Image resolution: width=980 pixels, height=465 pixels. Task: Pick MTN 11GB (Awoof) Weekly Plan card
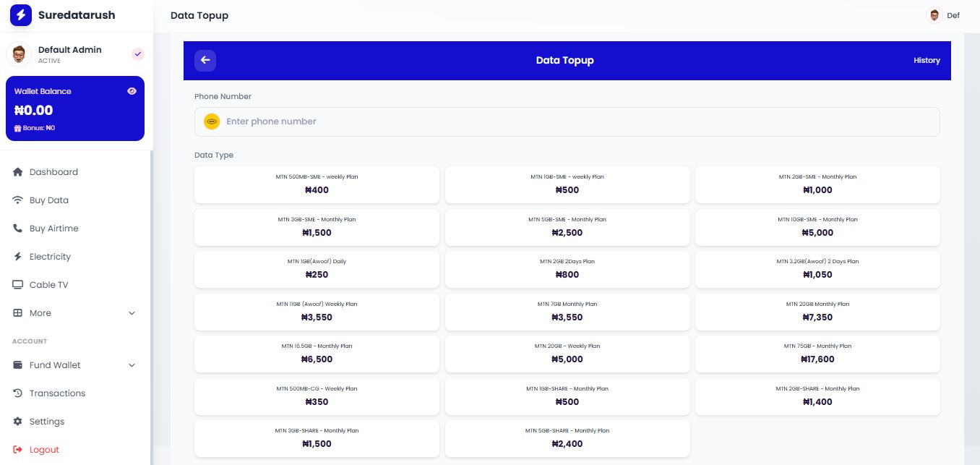tap(317, 312)
